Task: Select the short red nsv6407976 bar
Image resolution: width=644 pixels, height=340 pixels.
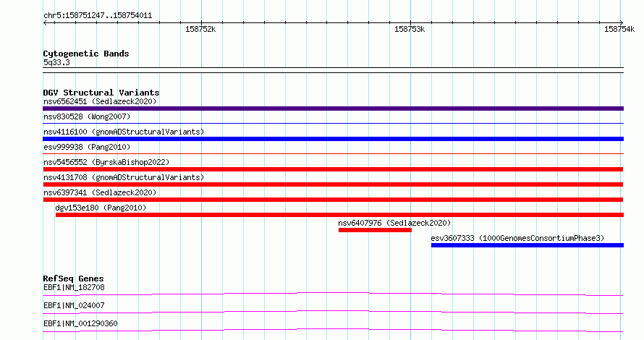Action: pyautogui.click(x=375, y=230)
